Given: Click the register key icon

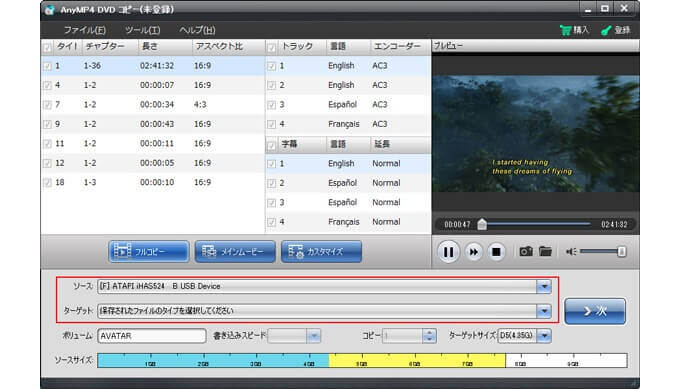Looking at the screenshot, I should [606, 30].
